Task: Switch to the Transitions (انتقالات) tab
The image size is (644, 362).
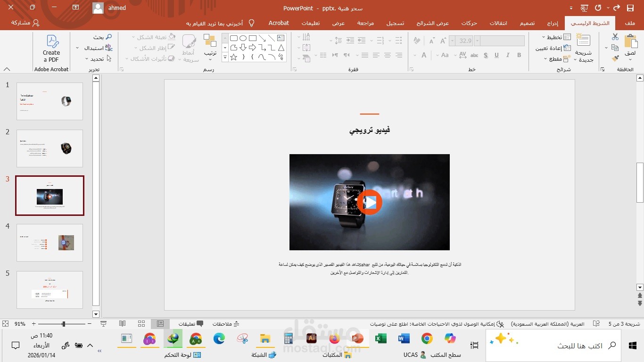Action: point(498,23)
